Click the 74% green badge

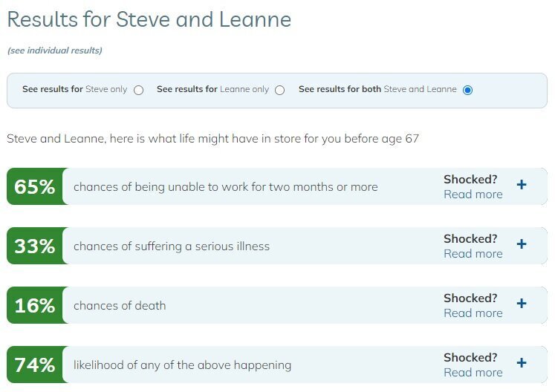click(x=35, y=365)
